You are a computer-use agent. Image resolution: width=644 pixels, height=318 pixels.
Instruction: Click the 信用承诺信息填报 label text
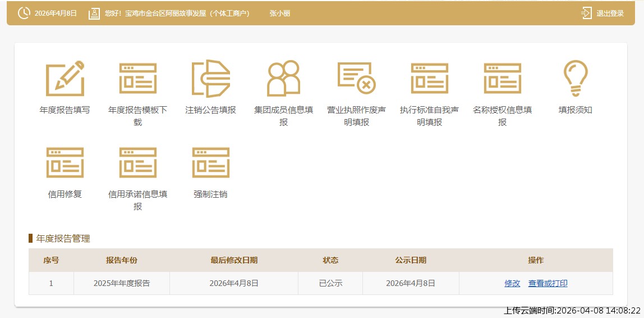(x=138, y=201)
